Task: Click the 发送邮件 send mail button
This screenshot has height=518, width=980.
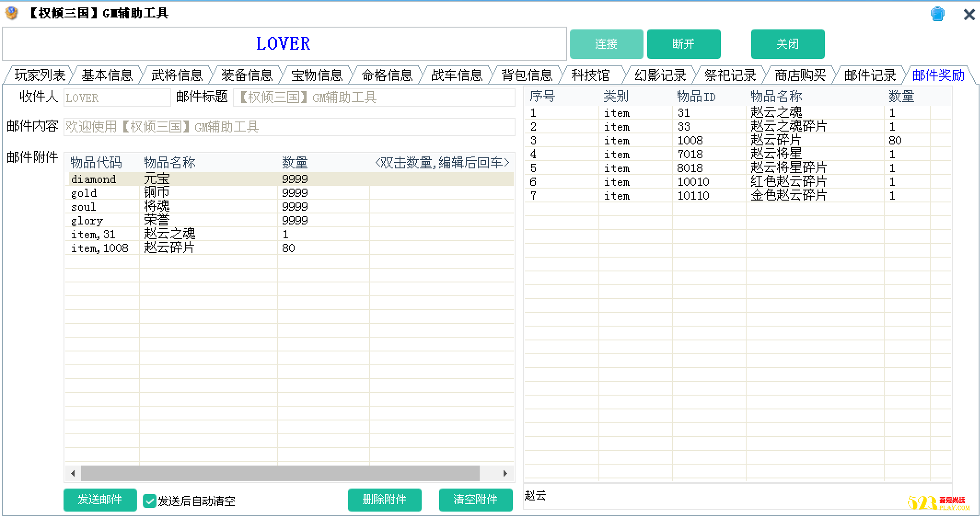Action: coord(100,500)
